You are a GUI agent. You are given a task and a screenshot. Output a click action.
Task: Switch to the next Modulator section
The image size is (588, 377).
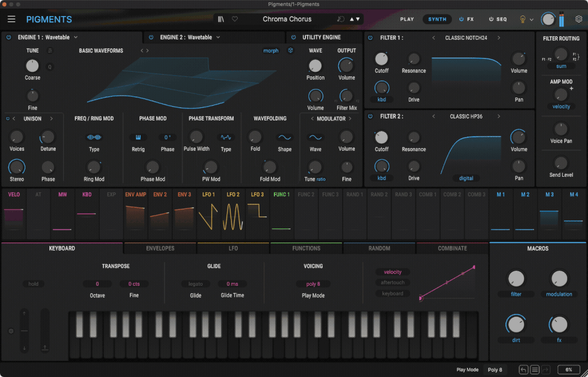pos(350,118)
